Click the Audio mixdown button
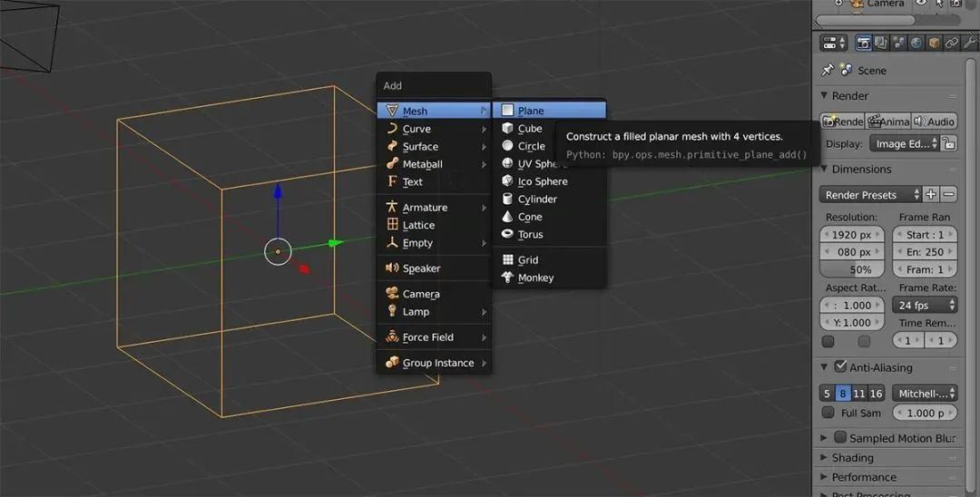 tap(935, 122)
